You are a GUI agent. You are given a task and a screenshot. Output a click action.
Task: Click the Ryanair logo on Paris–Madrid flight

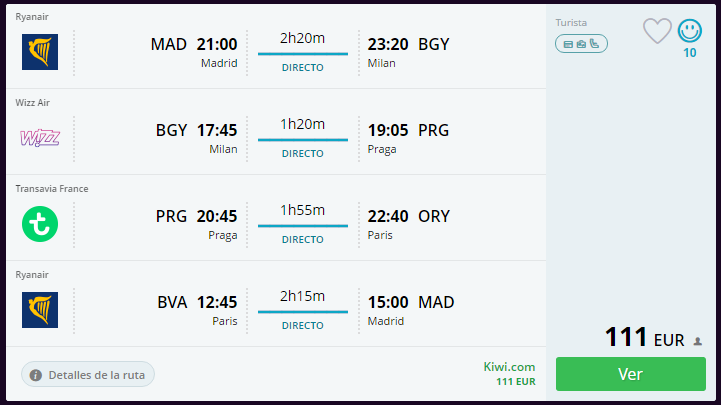coord(40,310)
